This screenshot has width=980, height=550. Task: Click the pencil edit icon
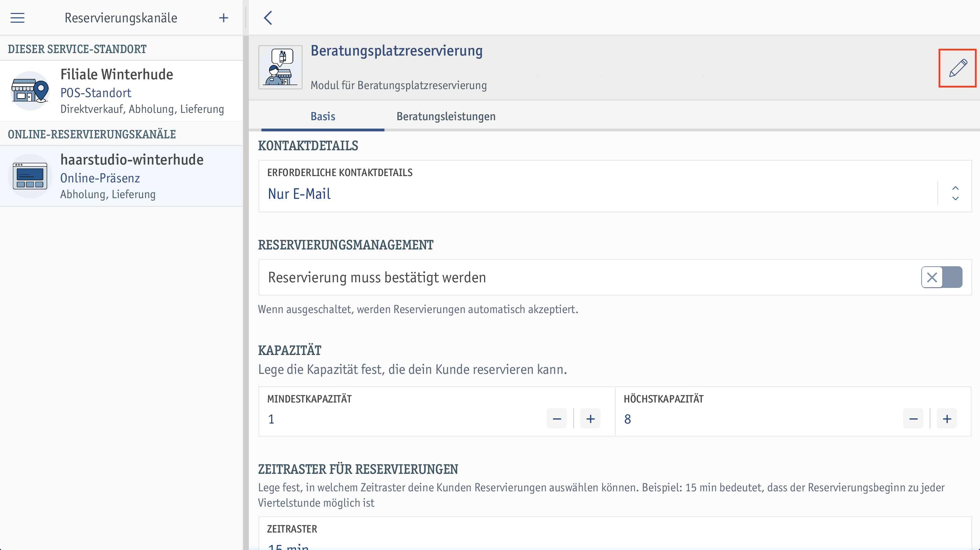958,68
